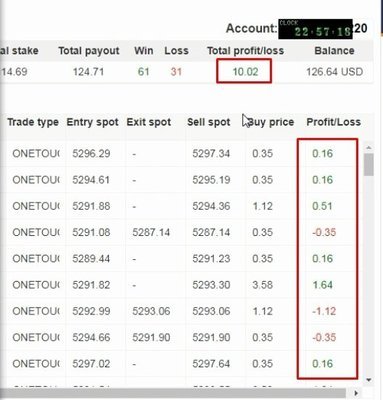This screenshot has width=383, height=400.
Task: Click the Win count 61
Action: pyautogui.click(x=143, y=72)
